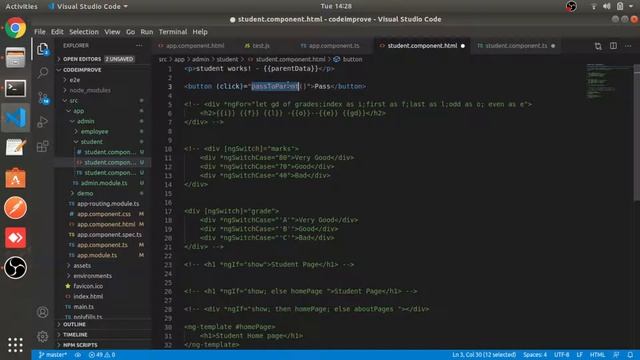The image size is (640, 360).
Task: Open the Visual Studio Code app menu
Action: tap(88, 6)
